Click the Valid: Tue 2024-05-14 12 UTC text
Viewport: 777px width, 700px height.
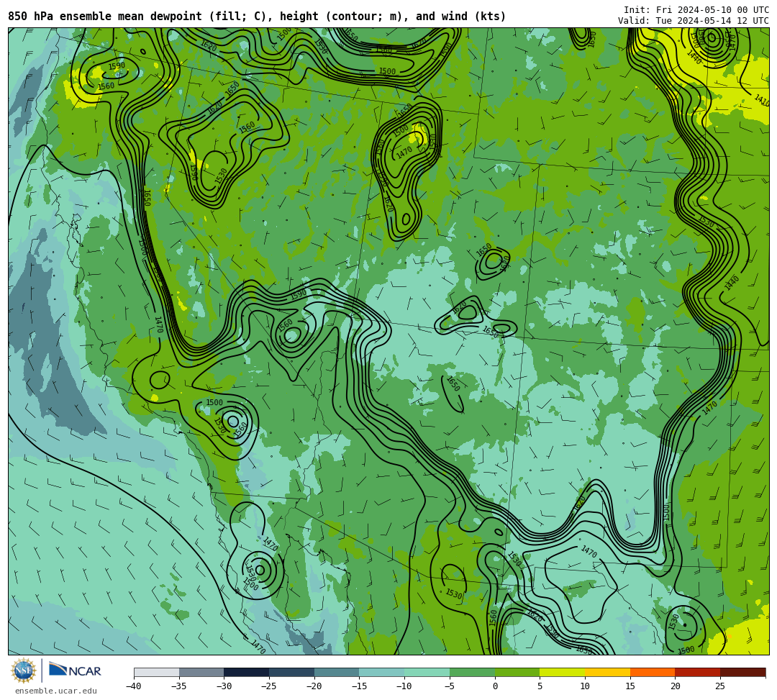coord(694,20)
